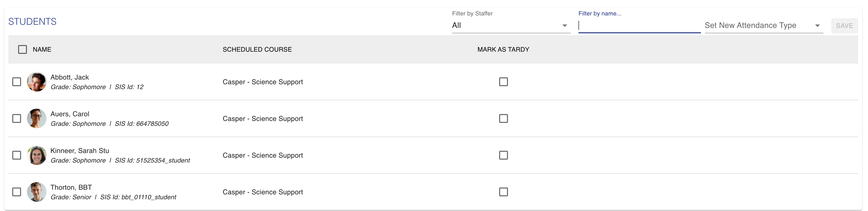The image size is (868, 211).
Task: Select the row checkbox for Auers, Carol
Action: (16, 118)
